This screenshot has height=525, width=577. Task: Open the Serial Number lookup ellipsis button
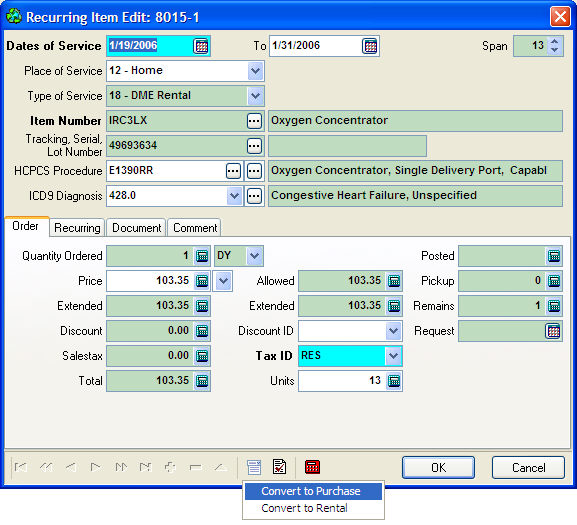pyautogui.click(x=254, y=146)
